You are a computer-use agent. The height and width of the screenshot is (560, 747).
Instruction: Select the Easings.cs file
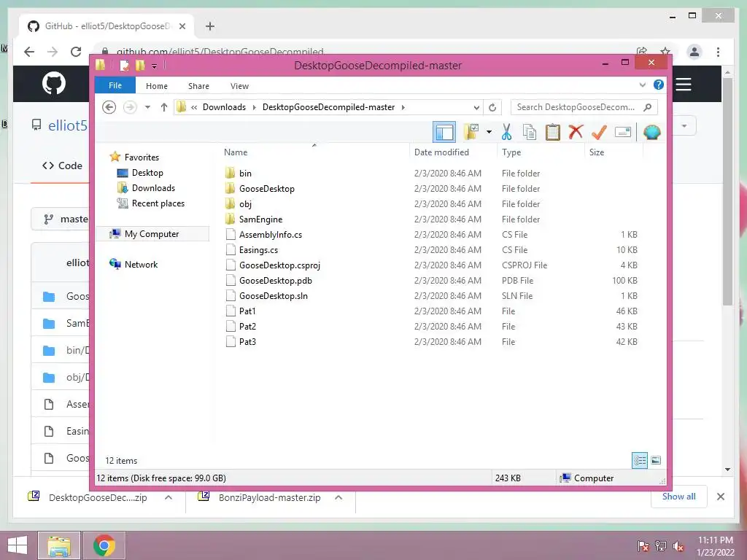pos(258,249)
